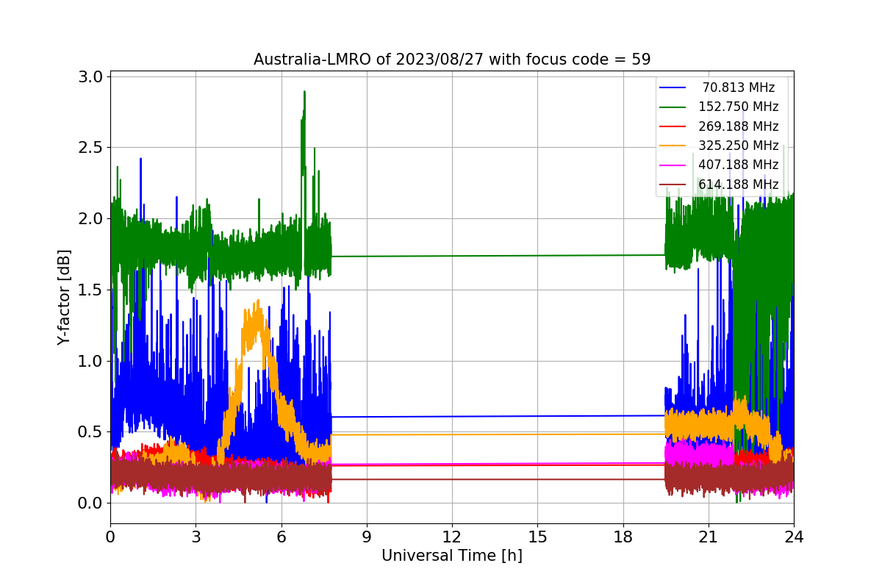Viewport: 882px width, 588px height.
Task: Click the x-axis tick label 9
Action: pyautogui.click(x=366, y=537)
